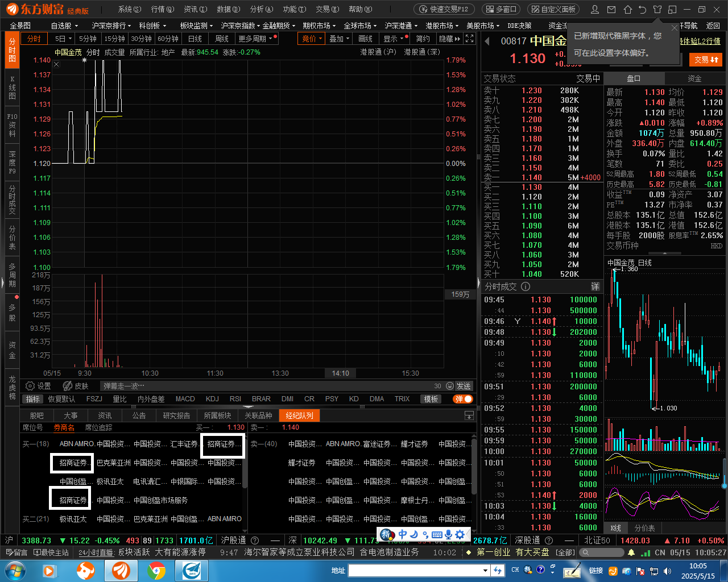
Task: Click the IME microphone icon
Action: (448, 534)
